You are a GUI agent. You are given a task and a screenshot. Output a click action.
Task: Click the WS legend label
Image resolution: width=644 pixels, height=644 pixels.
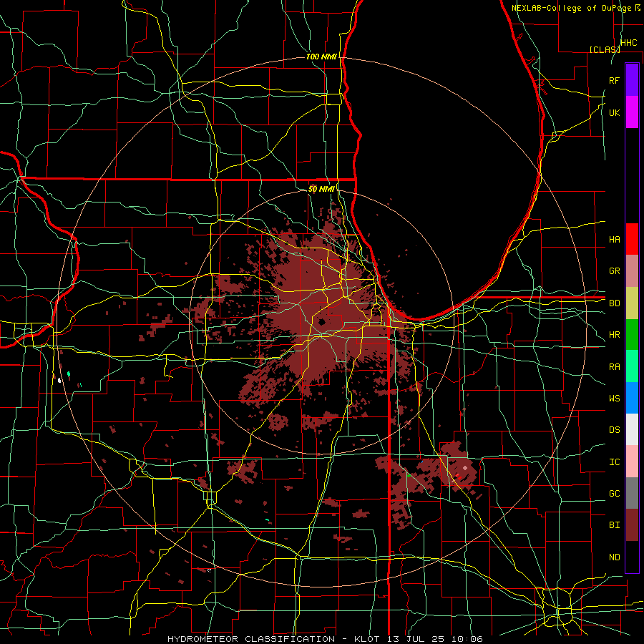click(614, 399)
